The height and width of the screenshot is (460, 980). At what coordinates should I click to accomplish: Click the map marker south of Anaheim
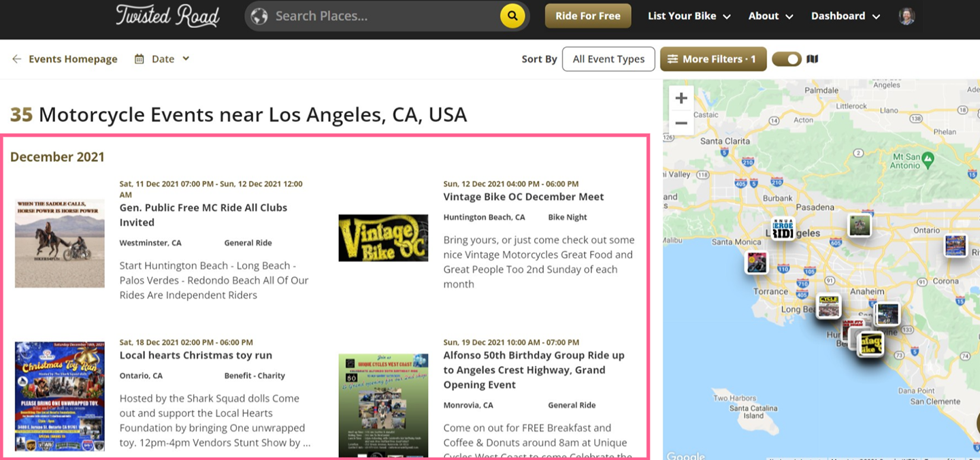(x=887, y=314)
